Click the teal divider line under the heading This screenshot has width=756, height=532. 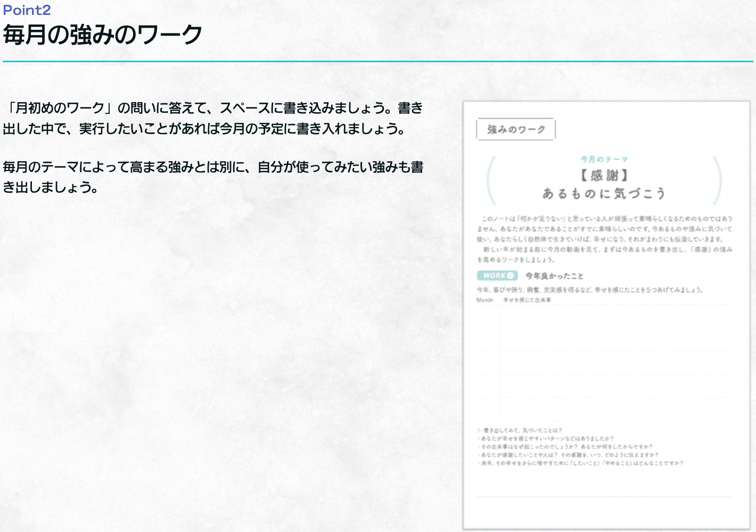click(378, 62)
